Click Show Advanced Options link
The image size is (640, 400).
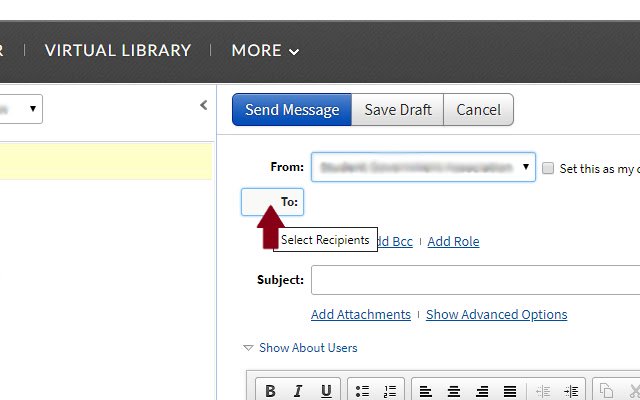click(496, 314)
